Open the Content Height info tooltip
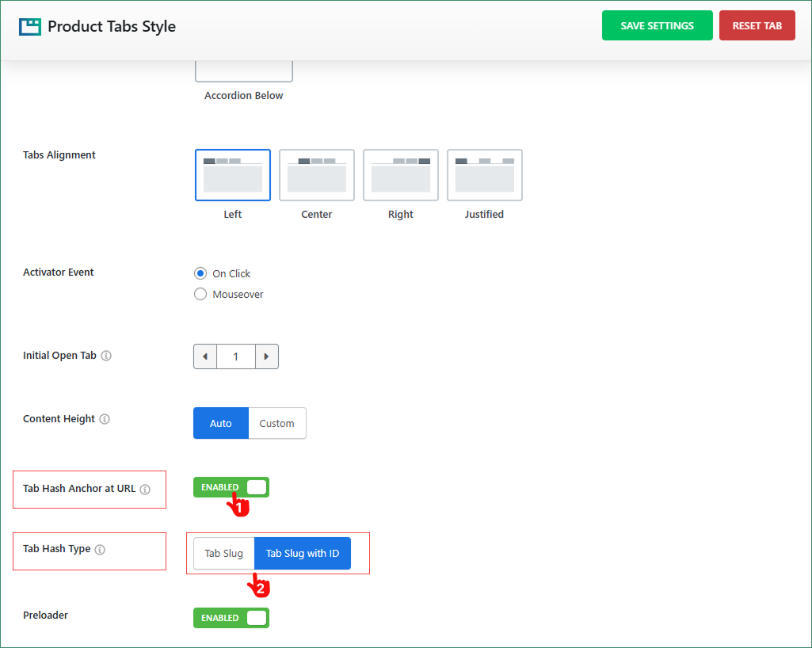The width and height of the screenshot is (812, 648). click(105, 419)
